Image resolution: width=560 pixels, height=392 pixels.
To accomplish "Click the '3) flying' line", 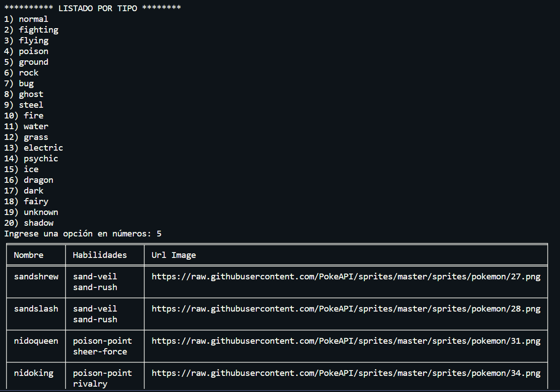I will 26,41.
